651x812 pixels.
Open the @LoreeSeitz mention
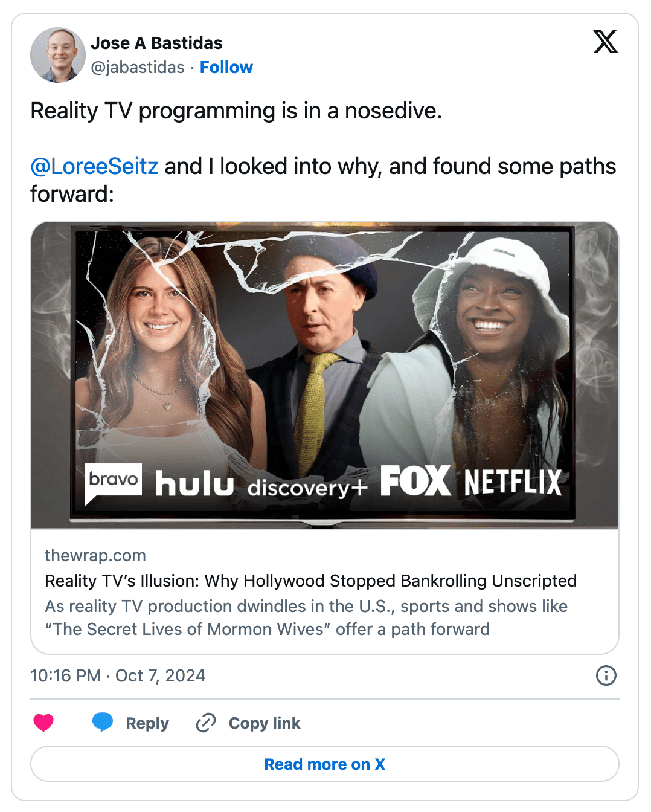tap(94, 166)
